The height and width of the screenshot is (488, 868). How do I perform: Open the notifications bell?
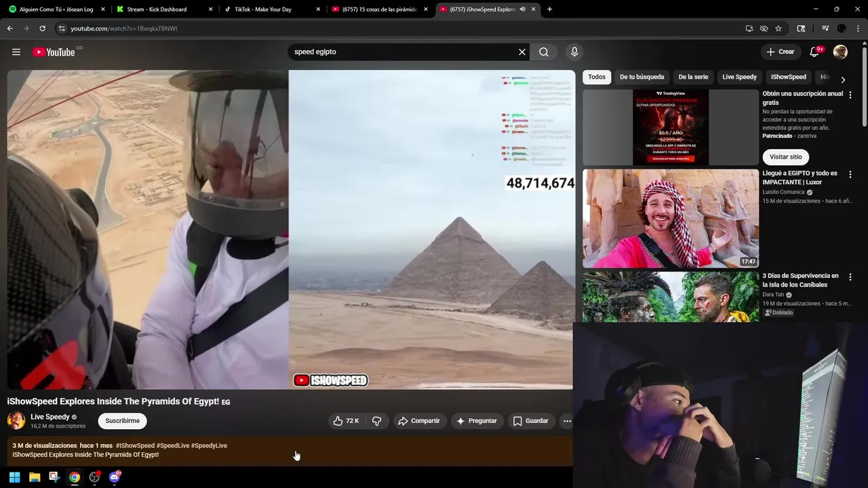pos(814,52)
